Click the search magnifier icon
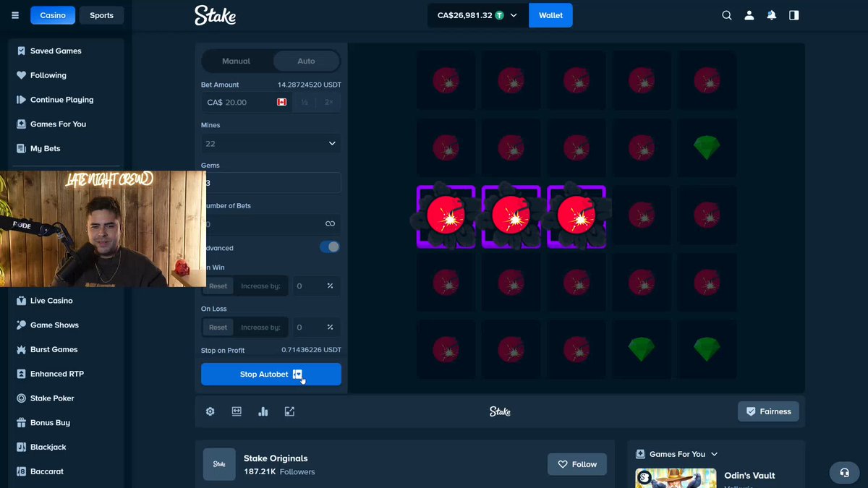This screenshot has height=488, width=868. tap(727, 15)
